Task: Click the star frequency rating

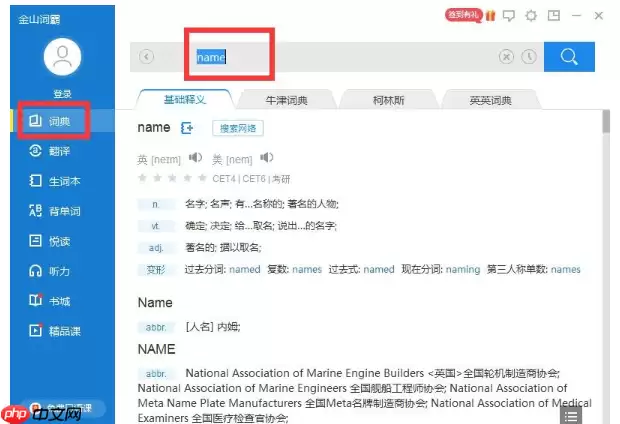Action: pos(172,178)
